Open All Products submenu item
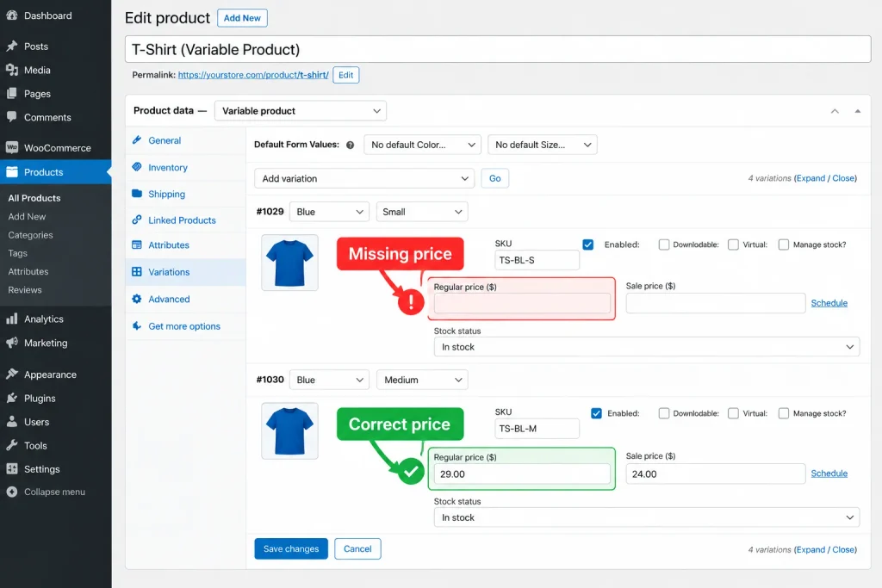The image size is (882, 588). tap(34, 198)
